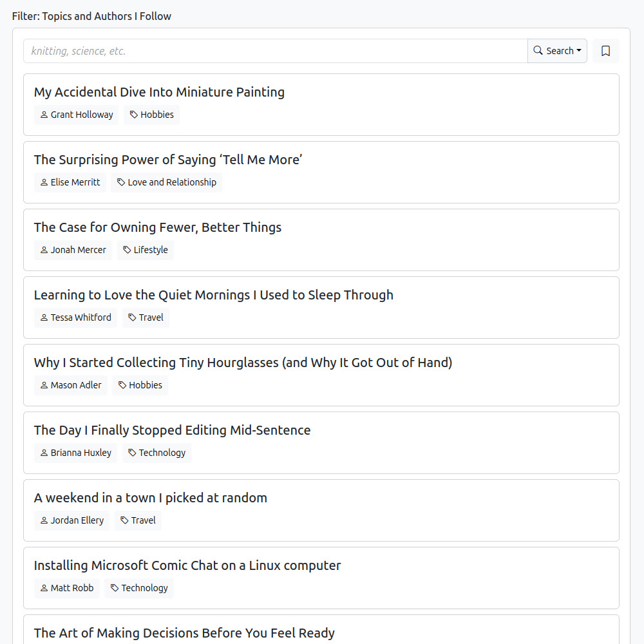Open article 'My Accidental Dive Into Miniature Painting'

pyautogui.click(x=159, y=92)
